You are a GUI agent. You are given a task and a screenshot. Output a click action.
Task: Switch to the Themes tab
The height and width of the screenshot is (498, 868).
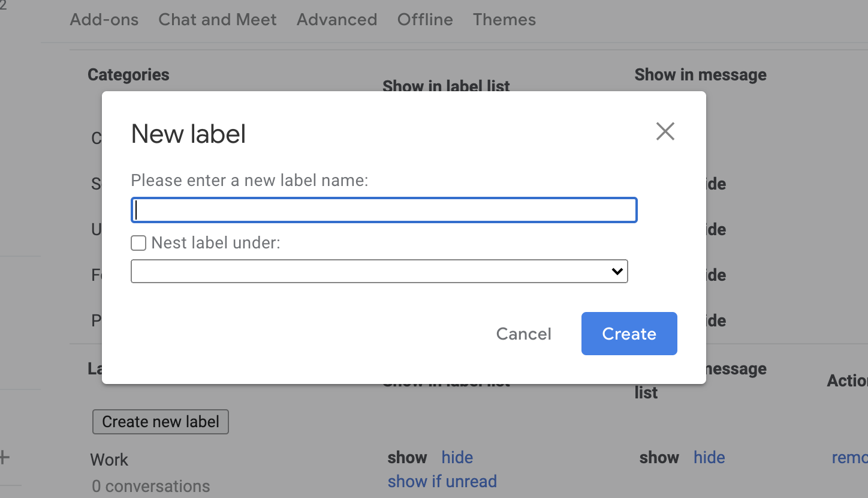point(504,19)
